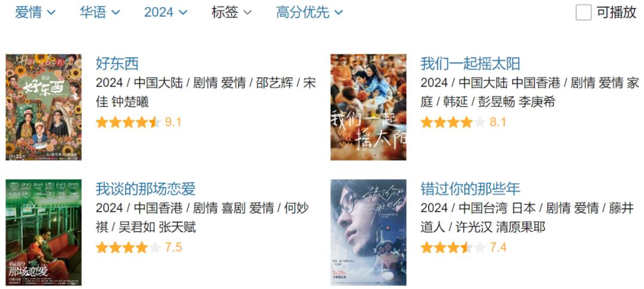644x289 pixels.
Task: Click the star rating icons beside 7.4
Action: (x=453, y=247)
